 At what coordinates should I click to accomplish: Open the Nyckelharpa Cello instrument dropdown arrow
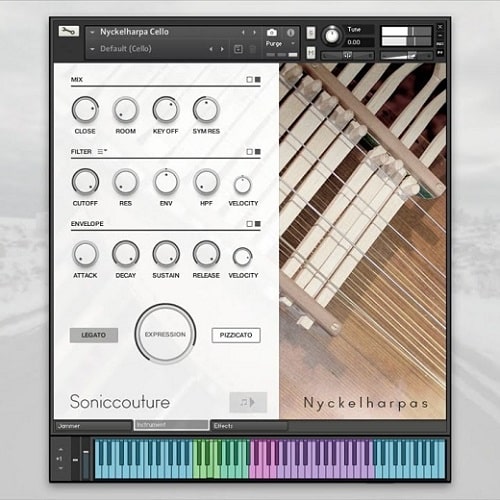point(92,32)
